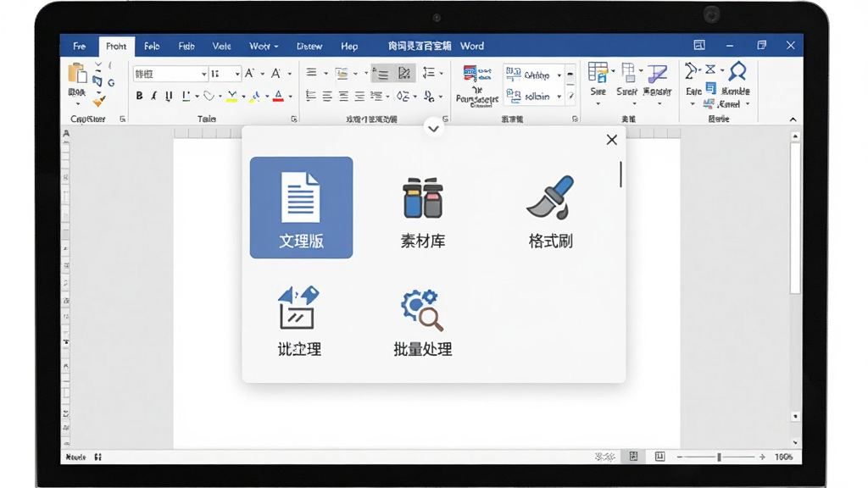Switch to the Fidb tab
This screenshot has height=488, width=868.
click(x=186, y=47)
